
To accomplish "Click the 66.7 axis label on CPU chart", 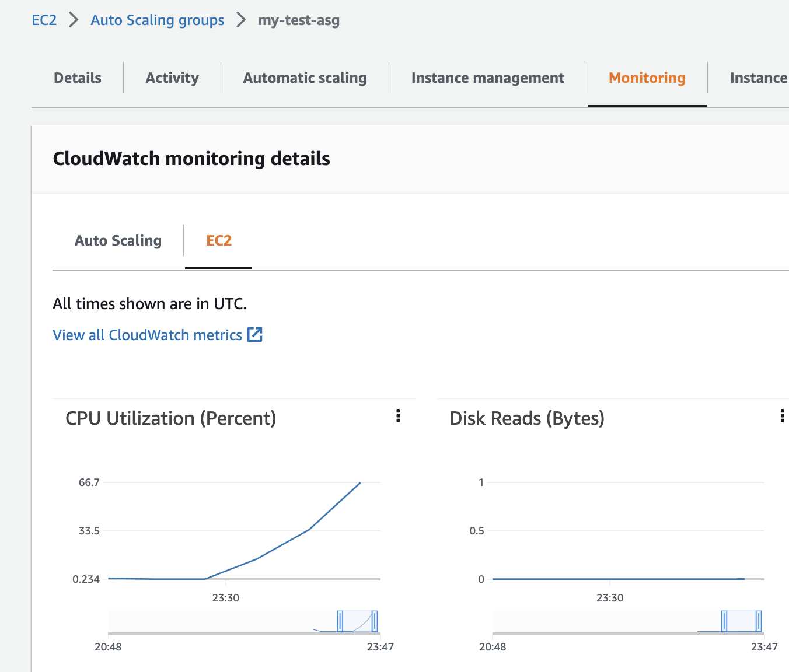I will pyautogui.click(x=89, y=482).
